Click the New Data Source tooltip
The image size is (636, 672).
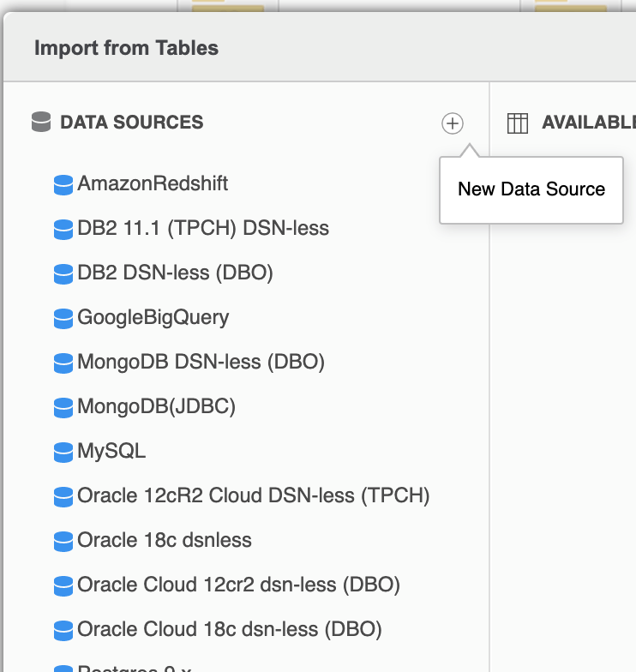point(531,189)
